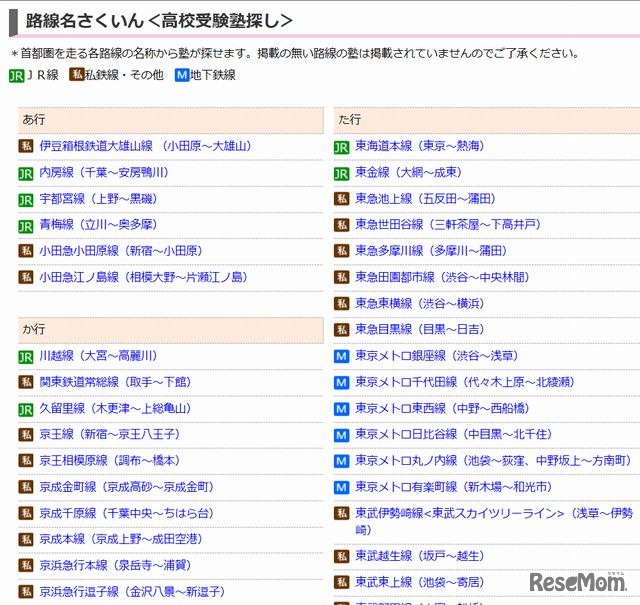640x605 pixels.
Task: Open 東海道本線（東京～熱海） link
Action: 420,146
